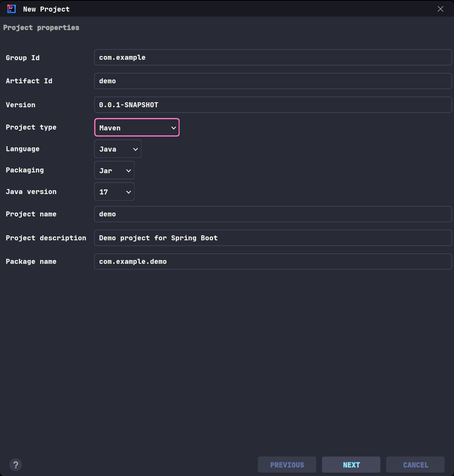454x476 pixels.
Task: Click the Language label
Action: [x=23, y=149]
